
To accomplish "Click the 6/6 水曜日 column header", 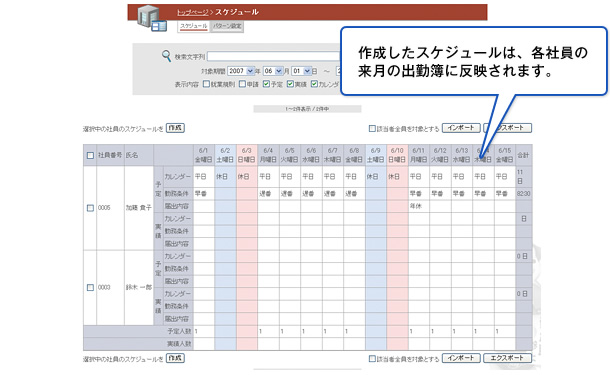I will 311,155.
